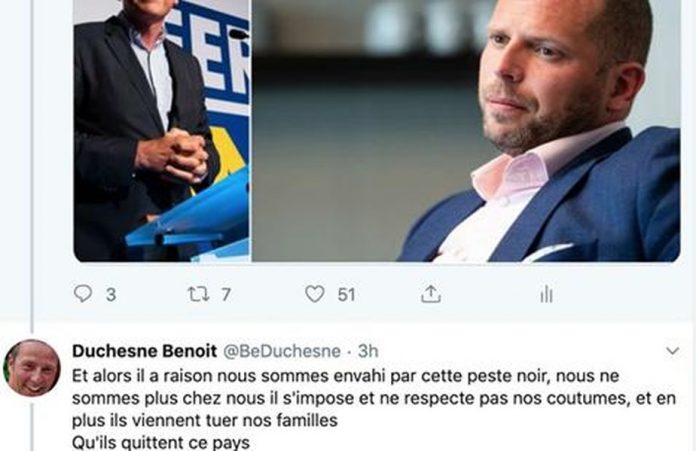Click the clasped hands in left photo
Screen dimensions: 696x451
173,155
